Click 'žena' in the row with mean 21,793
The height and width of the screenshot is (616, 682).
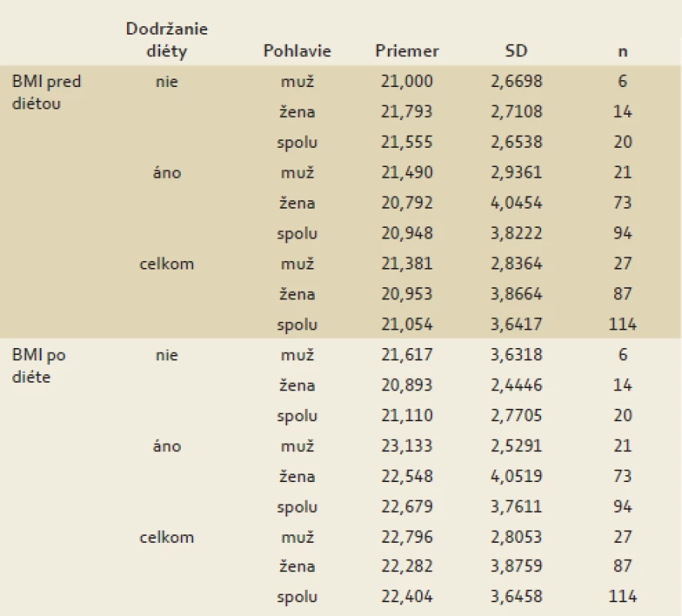[297, 112]
